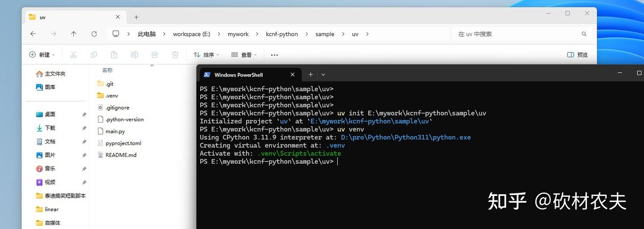Navigate to workspace (E:) breadcrumb
Screen dimensions: 644x229
(x=191, y=34)
